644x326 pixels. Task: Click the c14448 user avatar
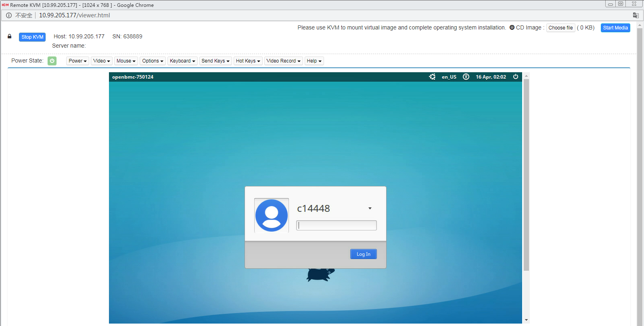272,215
